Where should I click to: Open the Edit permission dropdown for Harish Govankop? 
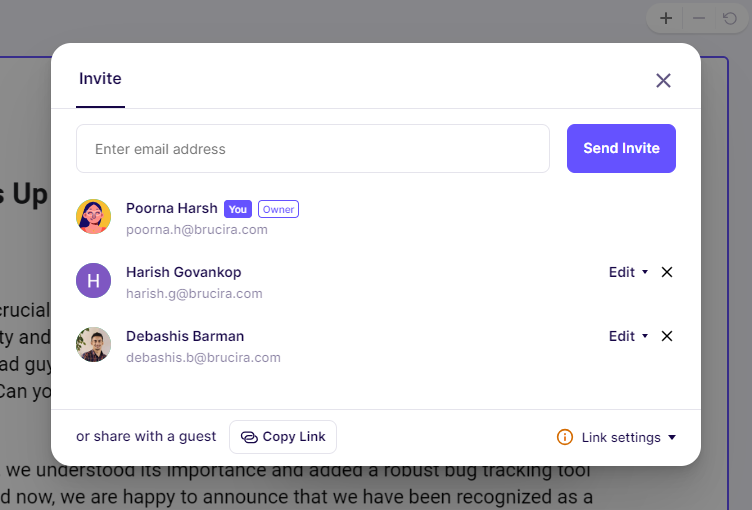[628, 272]
